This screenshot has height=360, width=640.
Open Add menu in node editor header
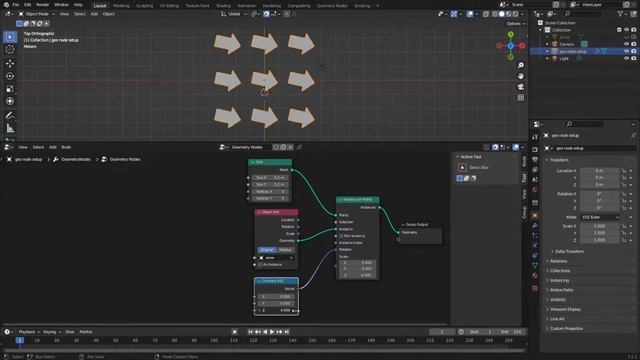pos(53,147)
